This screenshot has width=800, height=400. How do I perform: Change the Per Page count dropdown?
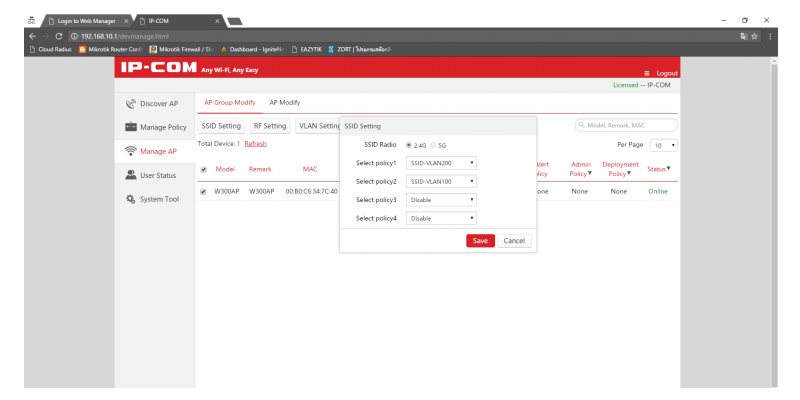(x=663, y=145)
